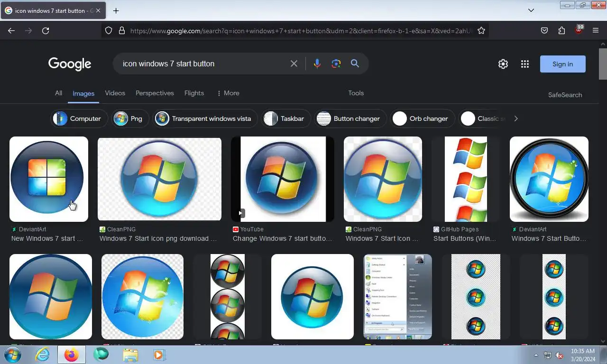Show hidden system tray icons arrow
This screenshot has height=364, width=607.
coord(536,355)
